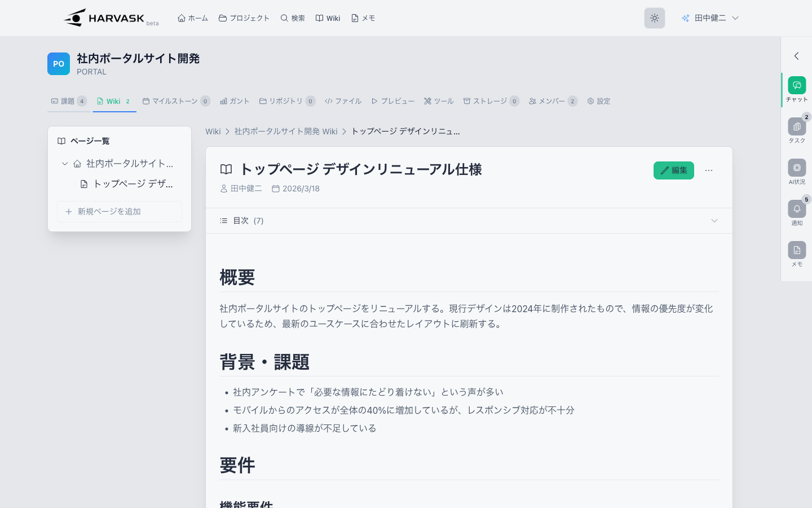The width and height of the screenshot is (812, 508).
Task: Select the トップページ デザ... page in tree
Action: point(133,184)
